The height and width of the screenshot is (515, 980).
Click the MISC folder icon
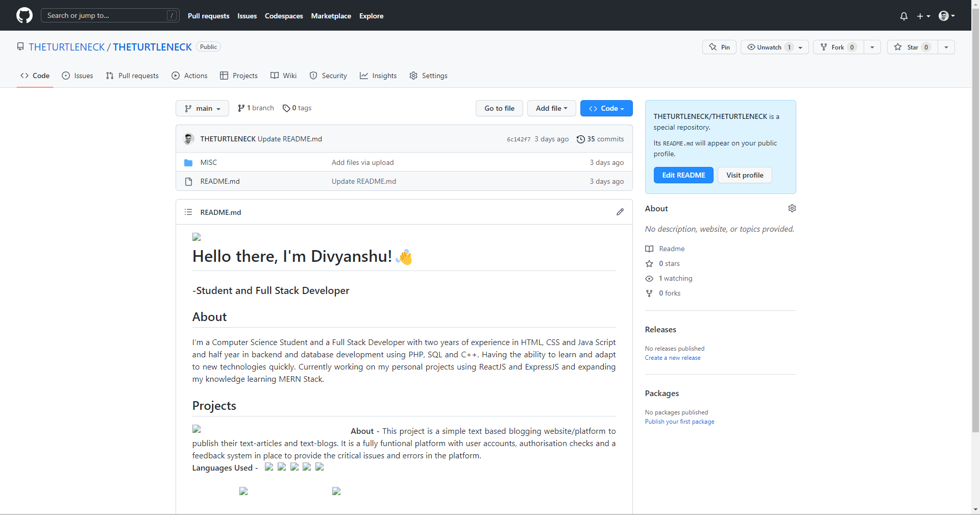tap(188, 162)
